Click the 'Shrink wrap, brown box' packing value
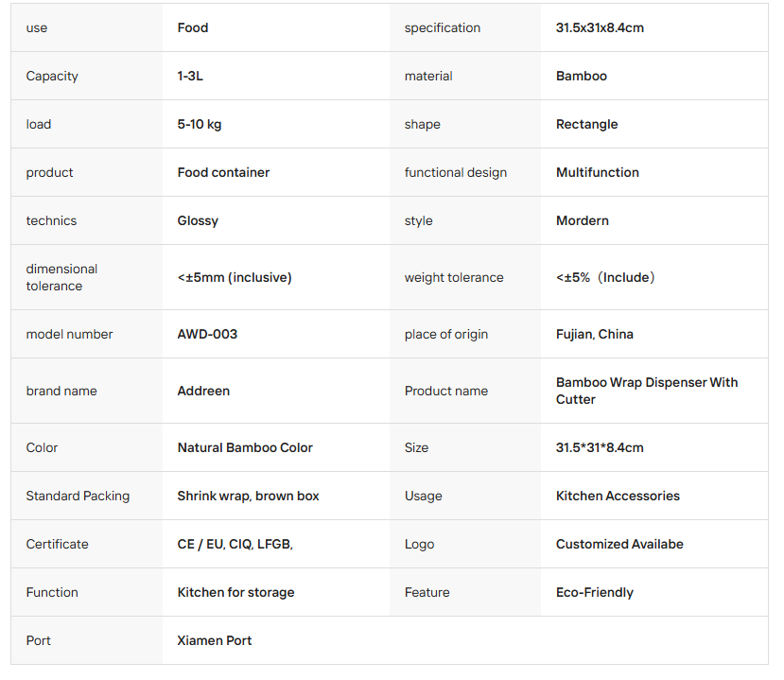 248,496
